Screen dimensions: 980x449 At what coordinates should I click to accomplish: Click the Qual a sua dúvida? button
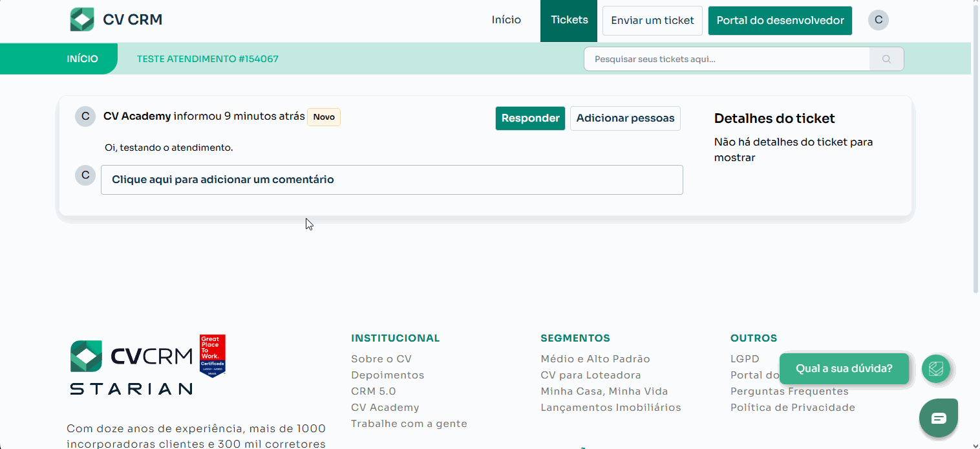[844, 369]
